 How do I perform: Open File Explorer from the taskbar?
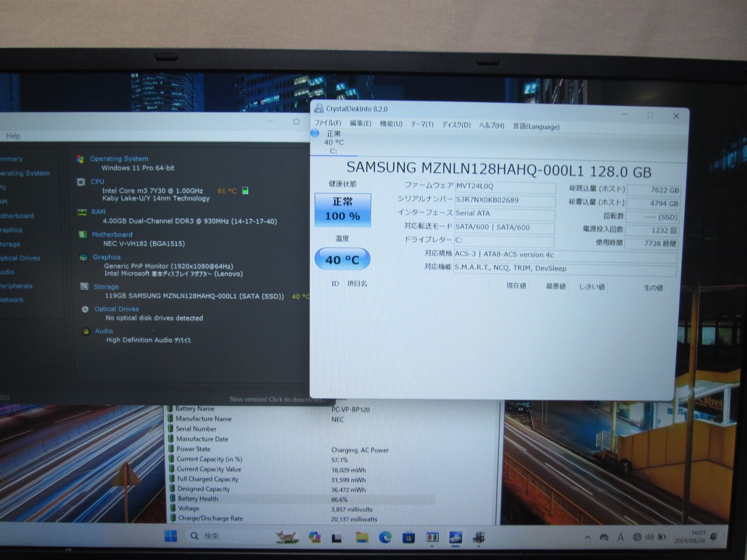coord(361,538)
